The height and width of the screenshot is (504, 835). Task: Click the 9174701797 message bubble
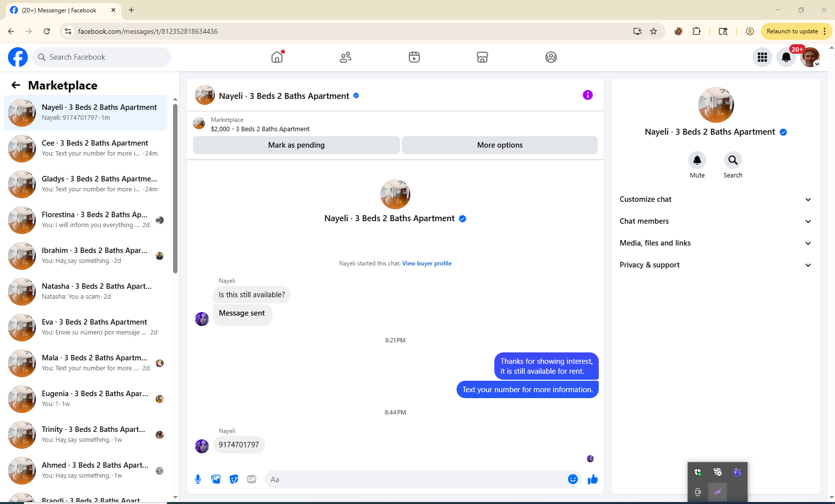(239, 445)
